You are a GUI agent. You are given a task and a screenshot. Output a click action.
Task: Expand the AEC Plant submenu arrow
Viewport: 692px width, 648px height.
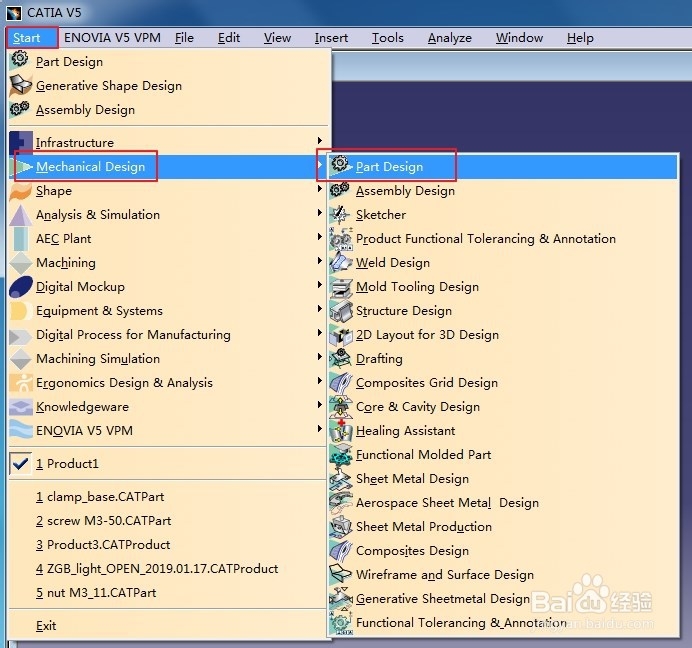click(x=320, y=237)
